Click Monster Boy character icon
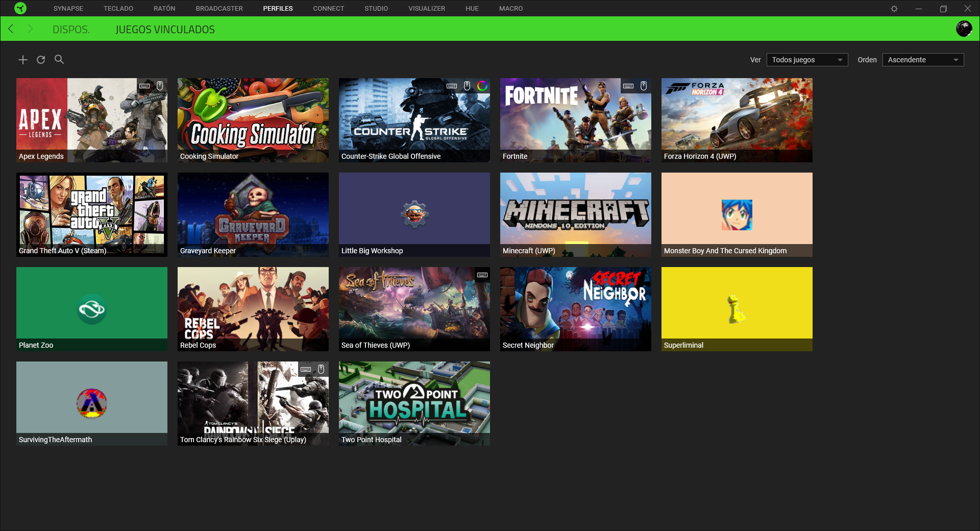The width and height of the screenshot is (980, 531). [x=737, y=215]
